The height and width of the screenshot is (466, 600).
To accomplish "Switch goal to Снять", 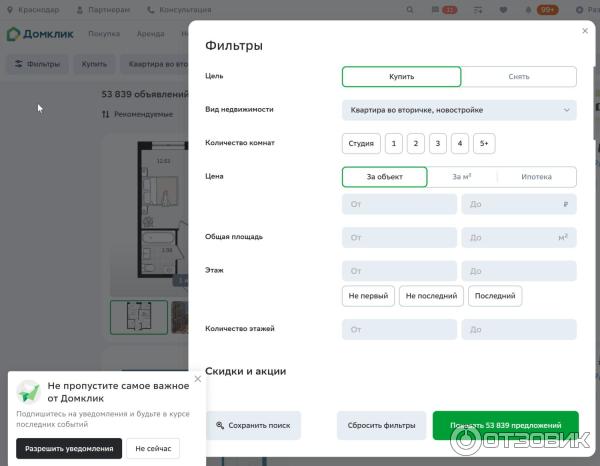I will pyautogui.click(x=518, y=77).
